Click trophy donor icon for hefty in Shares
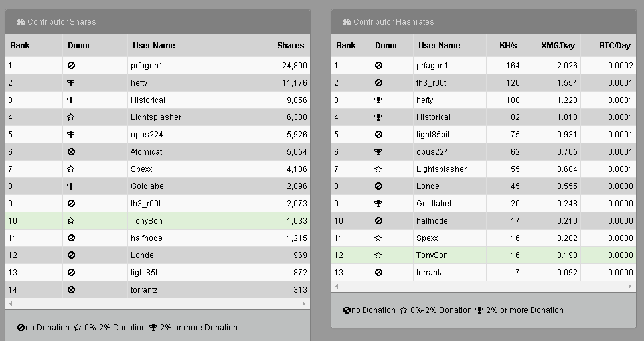Viewport: 644px width, 341px height. (x=71, y=83)
